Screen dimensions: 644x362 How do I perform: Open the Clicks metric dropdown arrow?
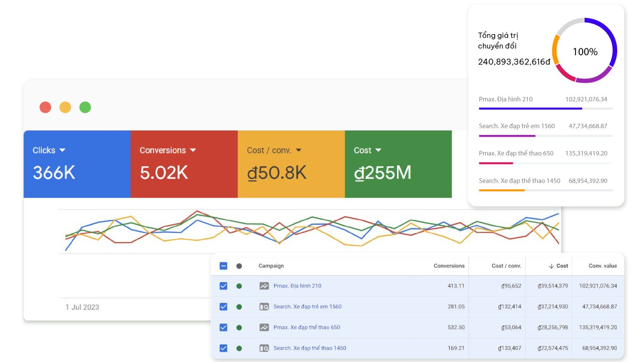(x=62, y=150)
